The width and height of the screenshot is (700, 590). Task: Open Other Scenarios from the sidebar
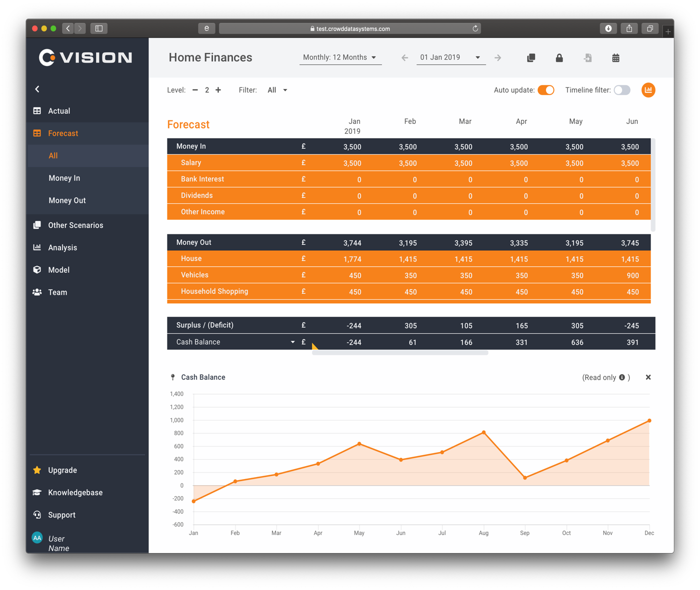(75, 225)
